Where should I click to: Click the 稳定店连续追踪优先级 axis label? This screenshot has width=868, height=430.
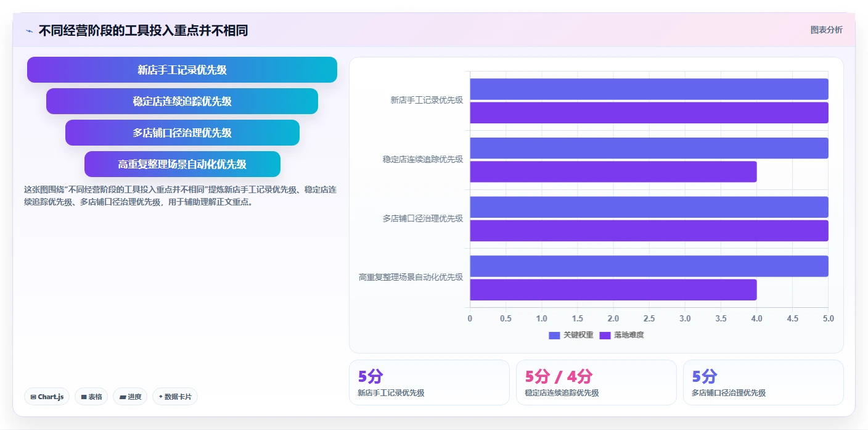423,159
